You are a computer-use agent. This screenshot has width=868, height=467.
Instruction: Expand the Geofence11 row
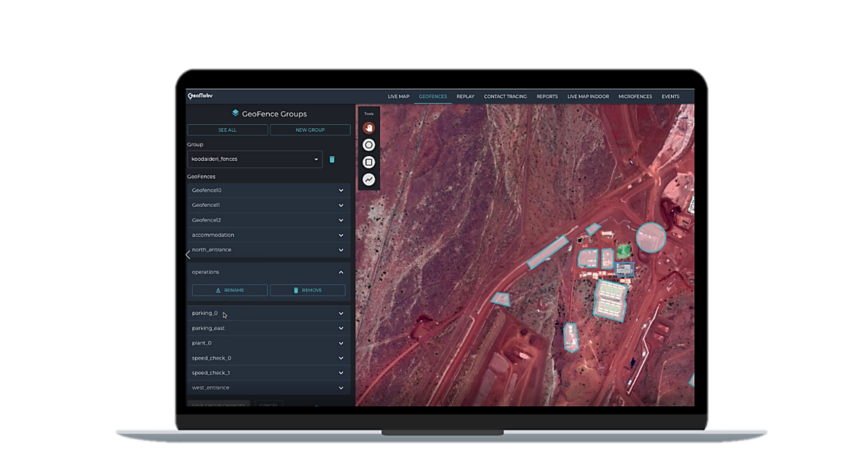(269, 205)
